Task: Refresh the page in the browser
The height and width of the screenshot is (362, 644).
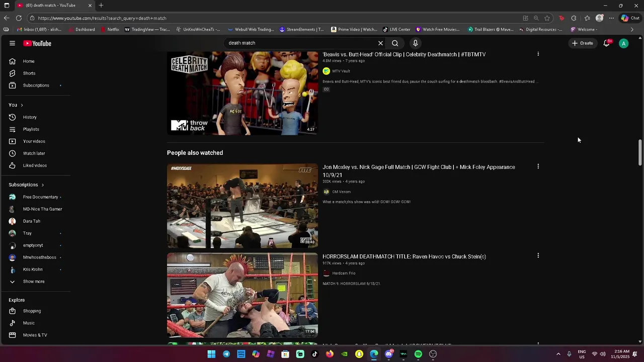Action: (19, 18)
